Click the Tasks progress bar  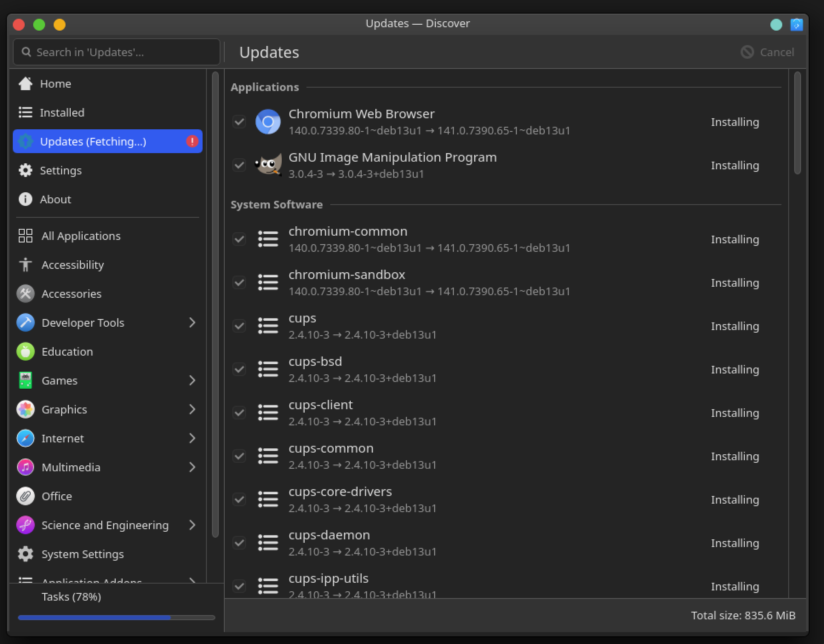pyautogui.click(x=116, y=617)
